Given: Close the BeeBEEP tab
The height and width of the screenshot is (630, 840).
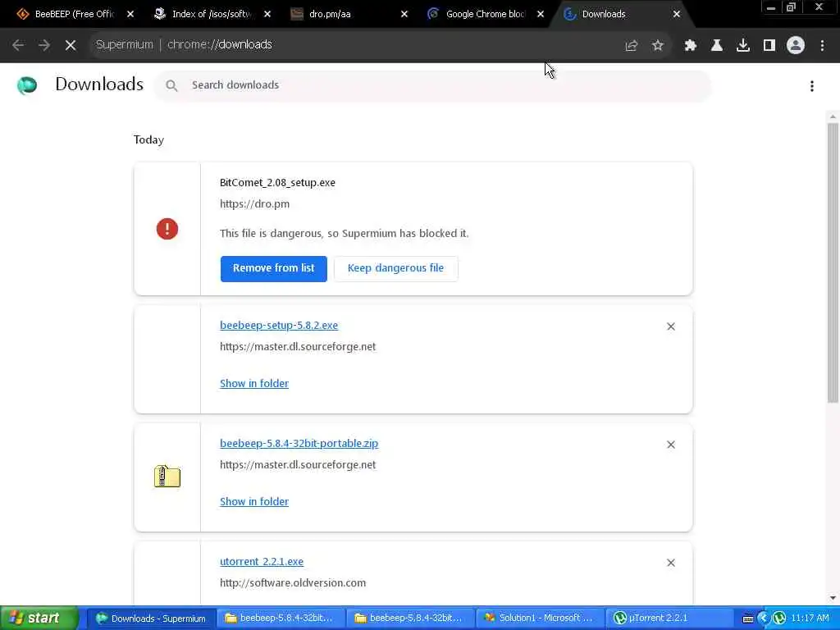Looking at the screenshot, I should click(x=130, y=15).
